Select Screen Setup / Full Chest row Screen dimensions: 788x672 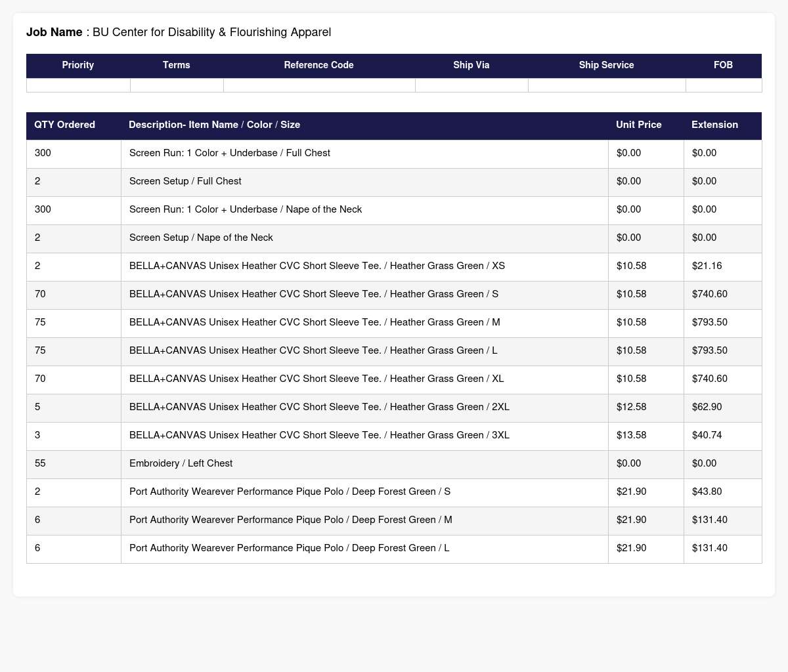tap(394, 181)
